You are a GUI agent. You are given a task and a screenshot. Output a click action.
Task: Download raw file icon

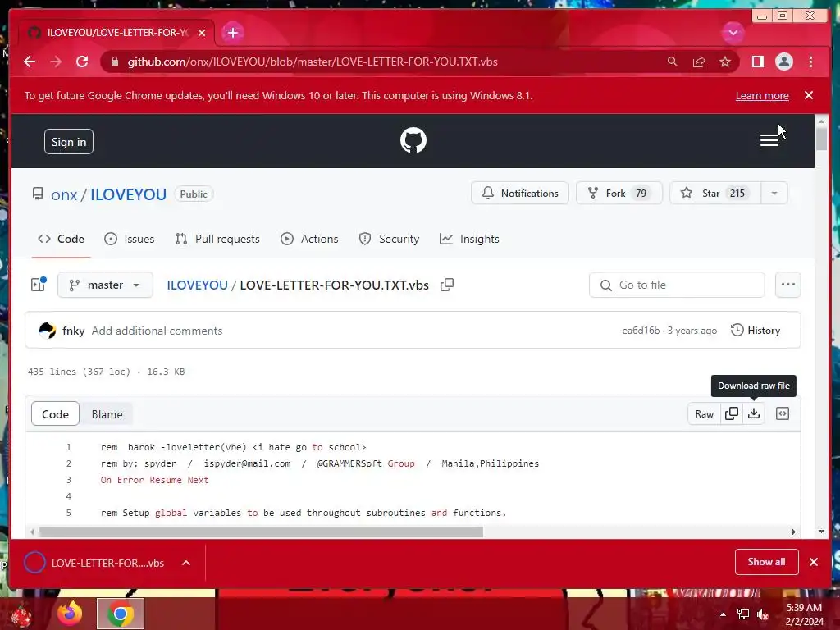tap(754, 413)
